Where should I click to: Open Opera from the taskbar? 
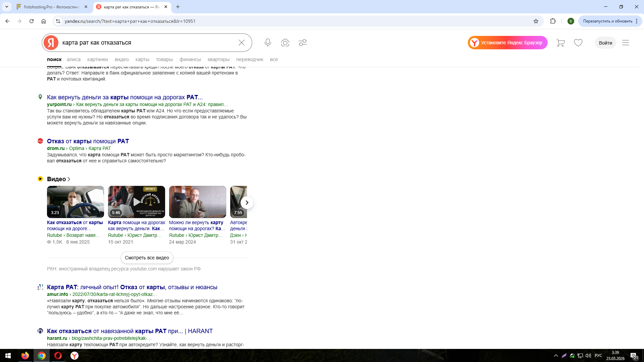[x=58, y=356]
